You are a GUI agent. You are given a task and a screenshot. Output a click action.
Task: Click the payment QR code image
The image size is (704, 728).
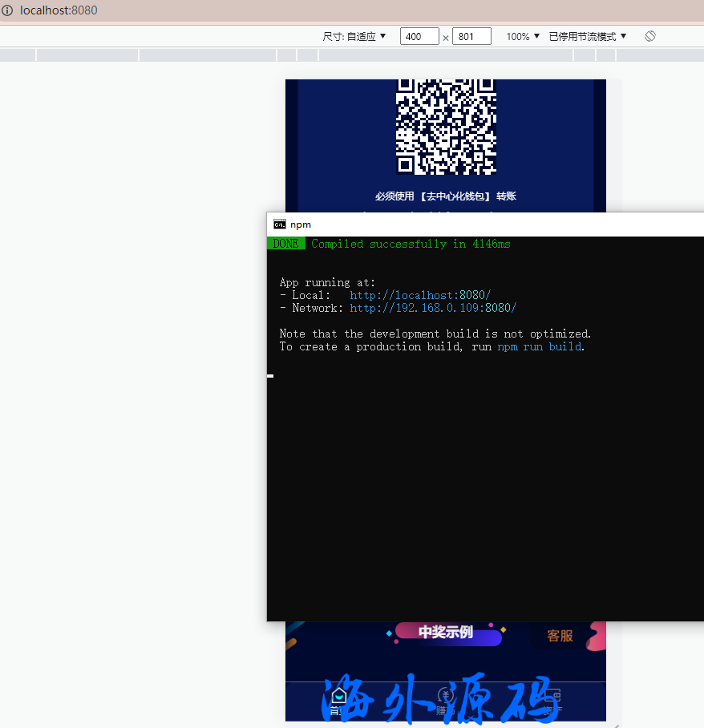click(446, 125)
